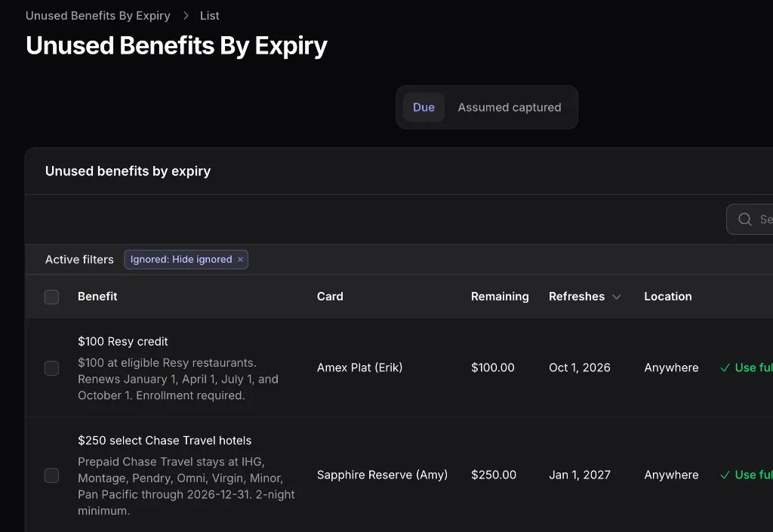The height and width of the screenshot is (532, 773).
Task: Click the $250 select Chase Travel hotels title
Action: (x=165, y=441)
